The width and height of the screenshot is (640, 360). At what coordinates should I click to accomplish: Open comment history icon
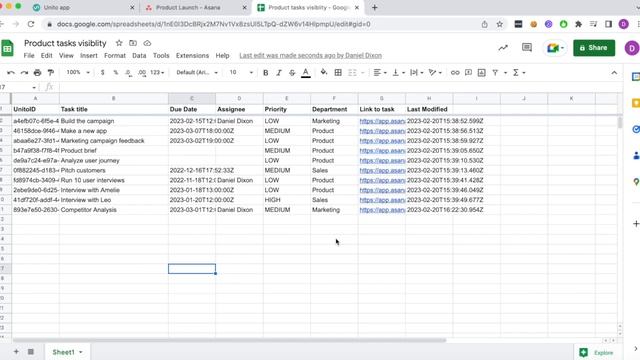point(527,48)
